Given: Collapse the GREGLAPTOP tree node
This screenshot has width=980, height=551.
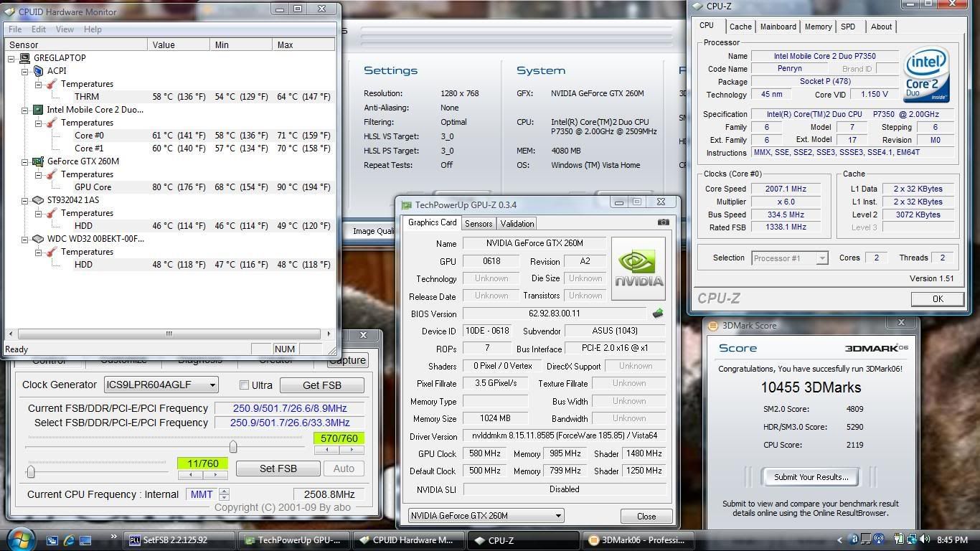Looking at the screenshot, I should pos(11,58).
